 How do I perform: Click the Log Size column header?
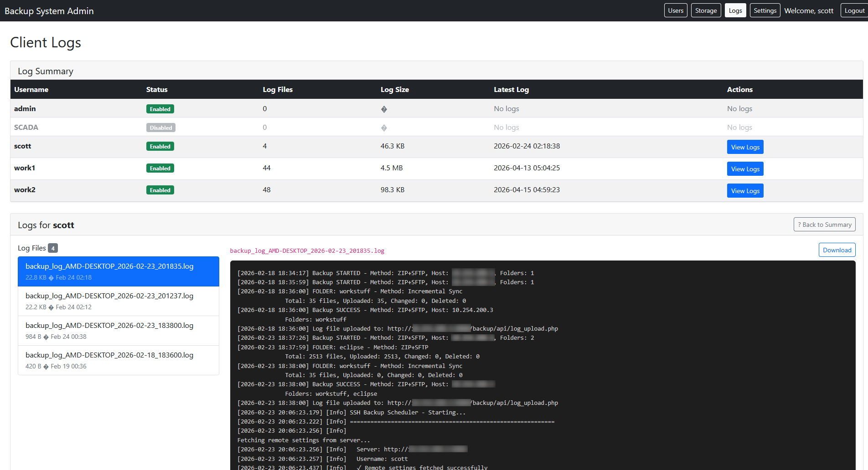pos(395,89)
